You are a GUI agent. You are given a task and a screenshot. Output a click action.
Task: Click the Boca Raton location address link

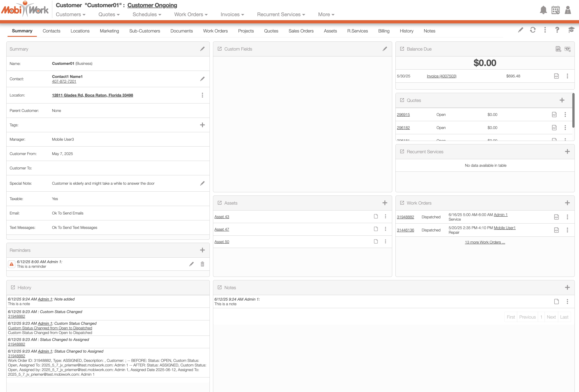tap(92, 95)
